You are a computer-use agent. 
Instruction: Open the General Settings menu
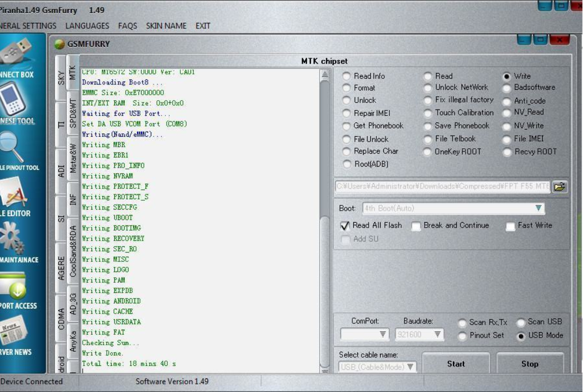point(28,26)
